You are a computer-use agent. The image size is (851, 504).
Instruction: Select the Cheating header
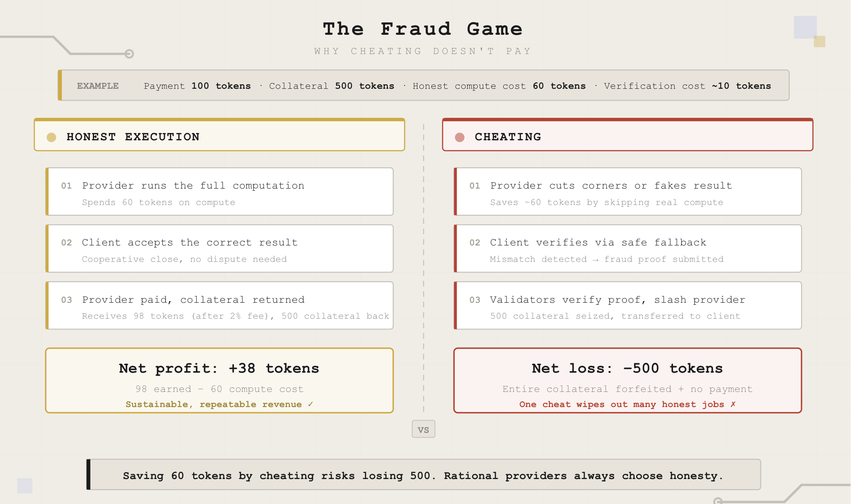(x=627, y=135)
